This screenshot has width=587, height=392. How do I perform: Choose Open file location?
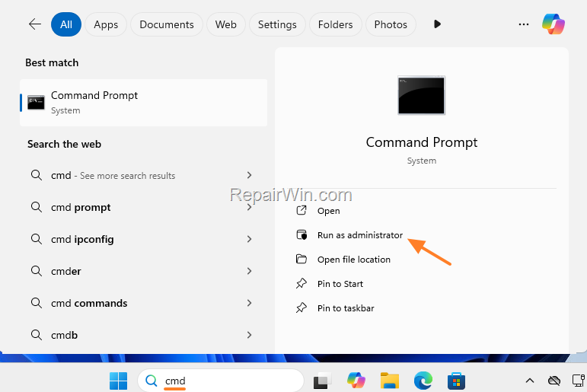click(x=353, y=260)
